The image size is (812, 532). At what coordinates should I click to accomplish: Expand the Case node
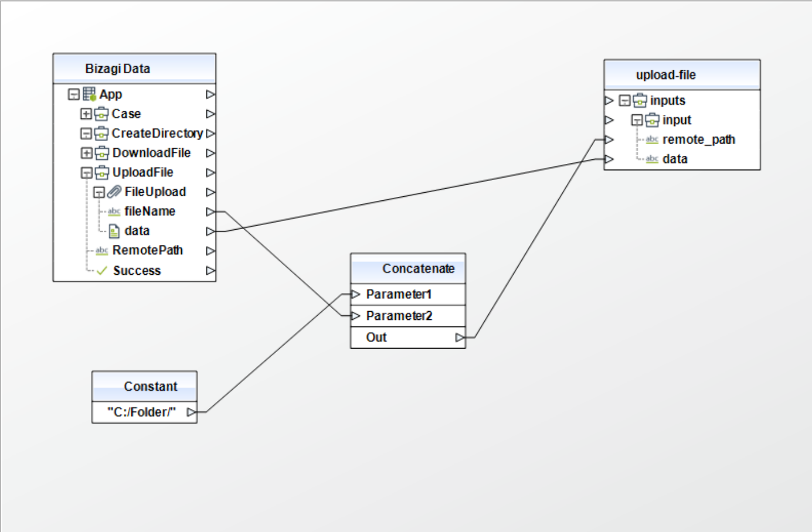click(x=86, y=114)
